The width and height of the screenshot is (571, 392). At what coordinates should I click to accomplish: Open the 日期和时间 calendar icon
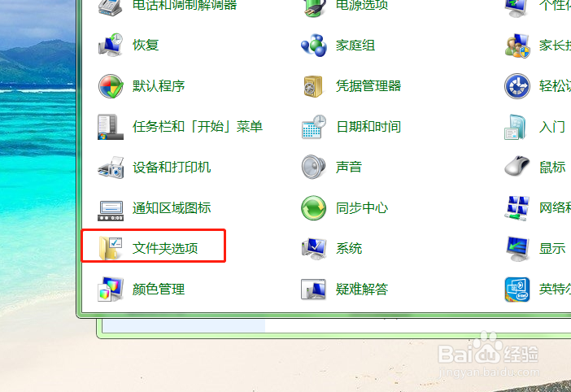tap(313, 127)
